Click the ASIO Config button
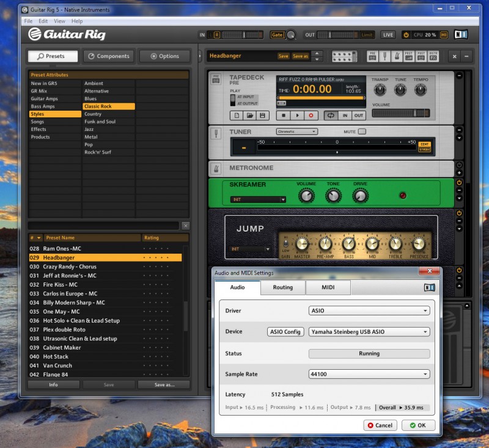The height and width of the screenshot is (448, 489). (x=285, y=332)
